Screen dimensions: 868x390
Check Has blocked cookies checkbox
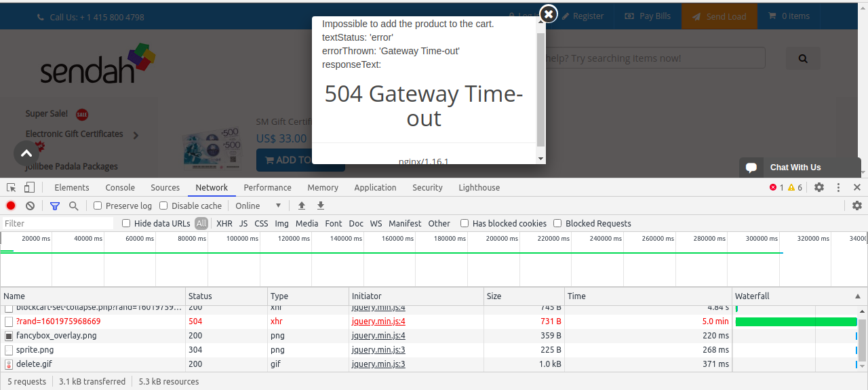tap(465, 223)
